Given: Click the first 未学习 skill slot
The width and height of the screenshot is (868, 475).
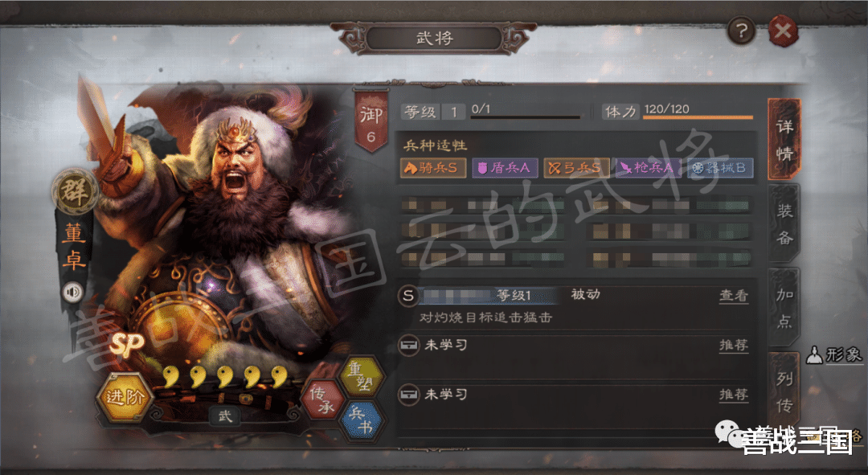Looking at the screenshot, I should pos(574,346).
